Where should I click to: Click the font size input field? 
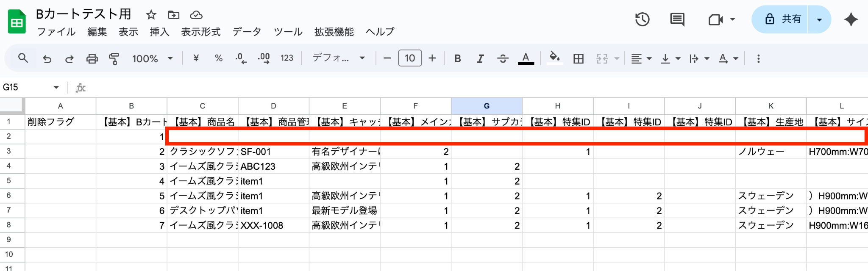pos(409,58)
